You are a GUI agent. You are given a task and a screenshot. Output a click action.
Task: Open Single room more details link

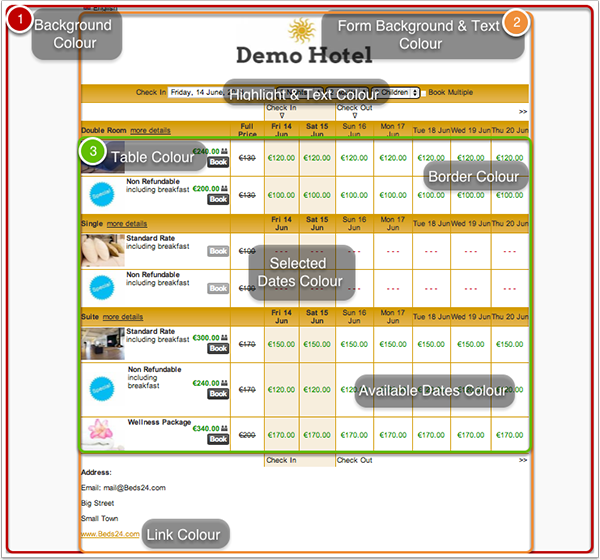pyautogui.click(x=127, y=224)
